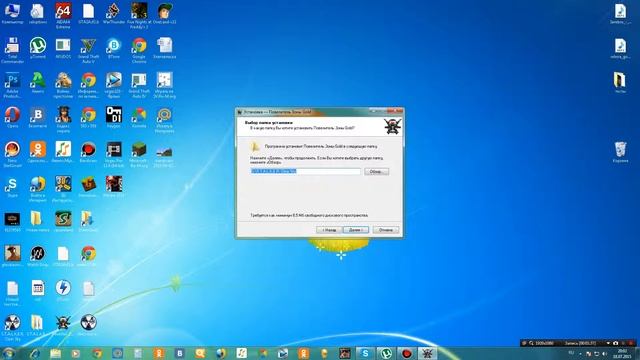Open Daemon Tools lightning desktop icon
640x360 pixels.
[63, 290]
